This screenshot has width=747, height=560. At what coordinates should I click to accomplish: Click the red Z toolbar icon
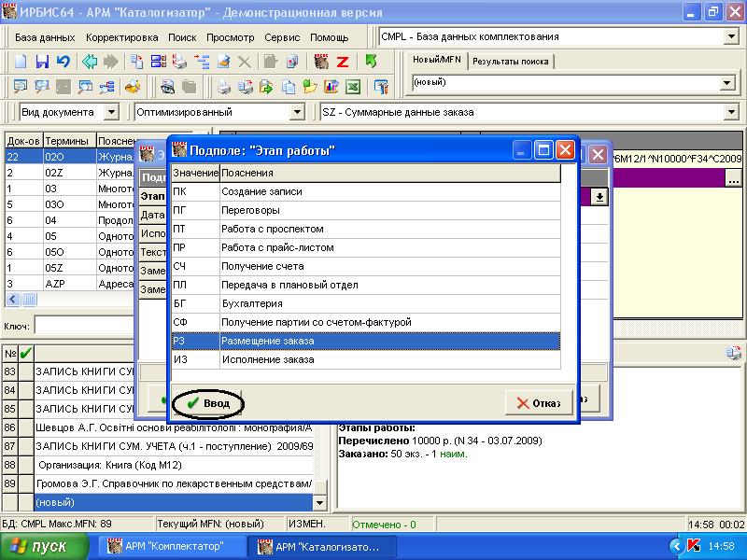343,63
